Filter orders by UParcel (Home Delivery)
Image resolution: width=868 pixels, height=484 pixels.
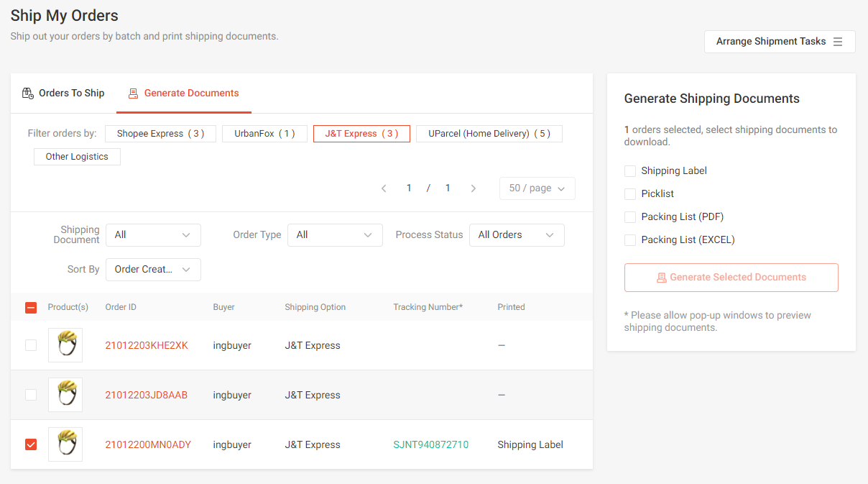click(489, 133)
